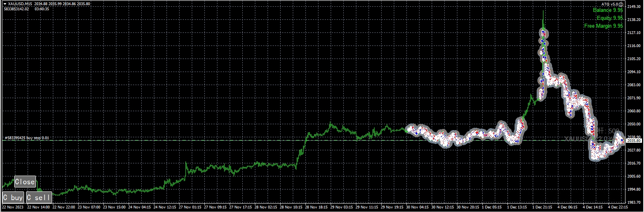Click the 2138.20 price scale label
The width and height of the screenshot is (644, 212).
[x=634, y=20]
